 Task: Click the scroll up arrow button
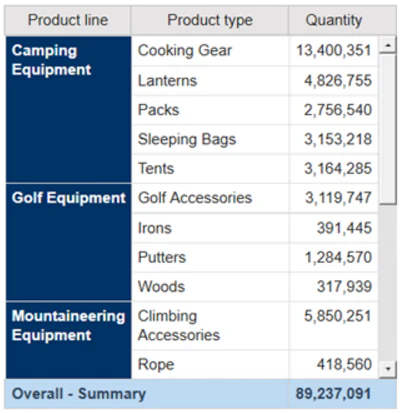388,45
